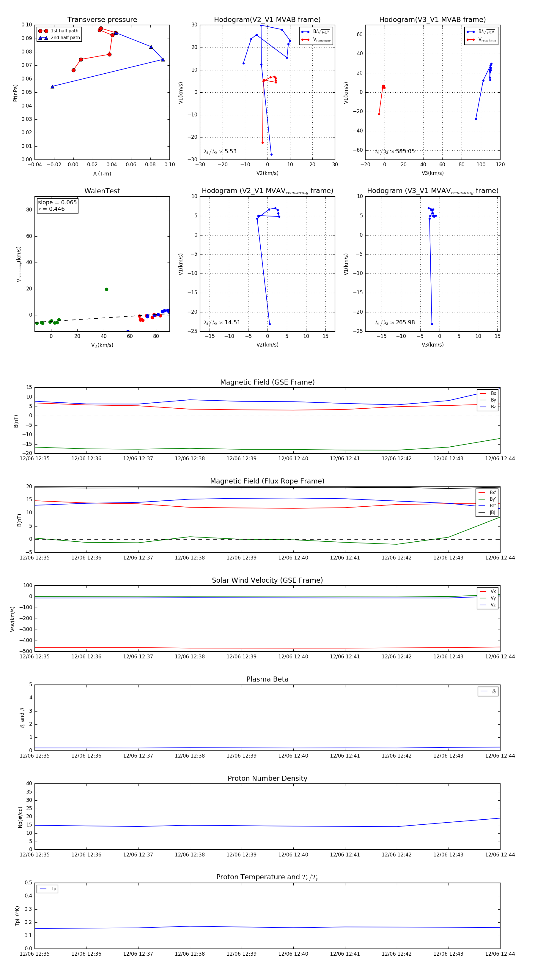Click the "Magnetic Field (Flux Rope Frame)" title

[267, 481]
